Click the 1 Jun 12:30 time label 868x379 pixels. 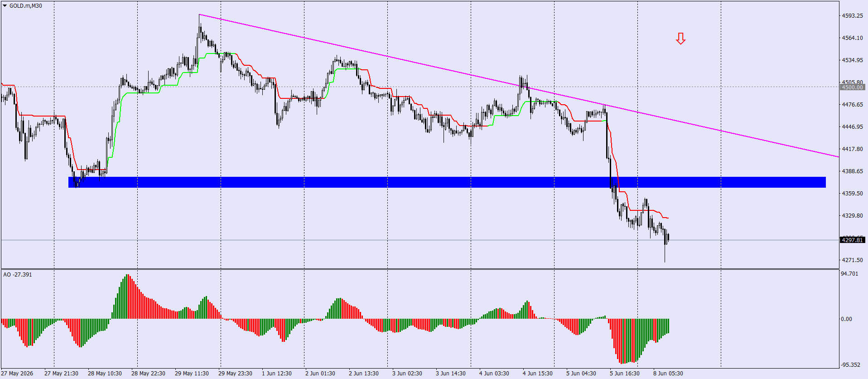277,374
